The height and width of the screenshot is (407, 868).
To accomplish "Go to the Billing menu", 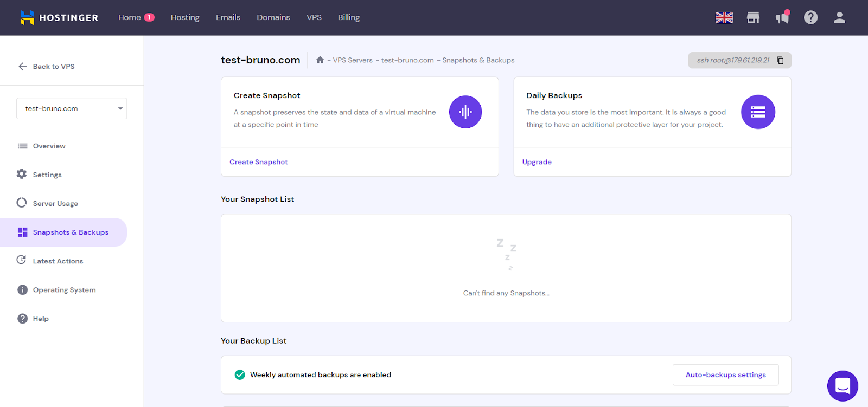I will pos(348,17).
